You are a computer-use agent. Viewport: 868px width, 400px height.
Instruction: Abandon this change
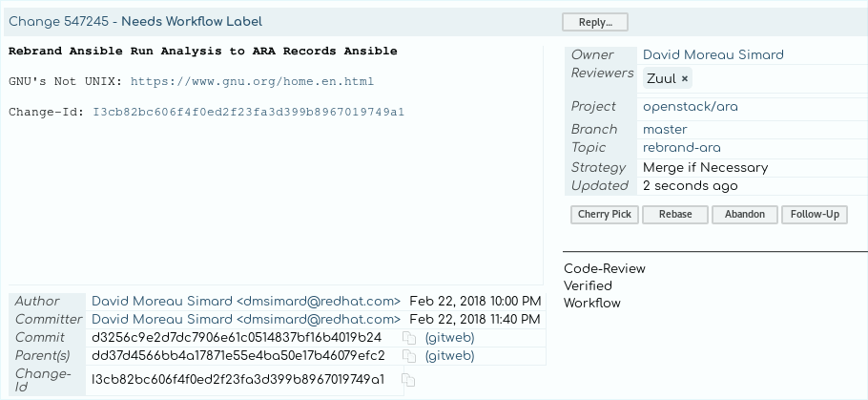[745, 215]
